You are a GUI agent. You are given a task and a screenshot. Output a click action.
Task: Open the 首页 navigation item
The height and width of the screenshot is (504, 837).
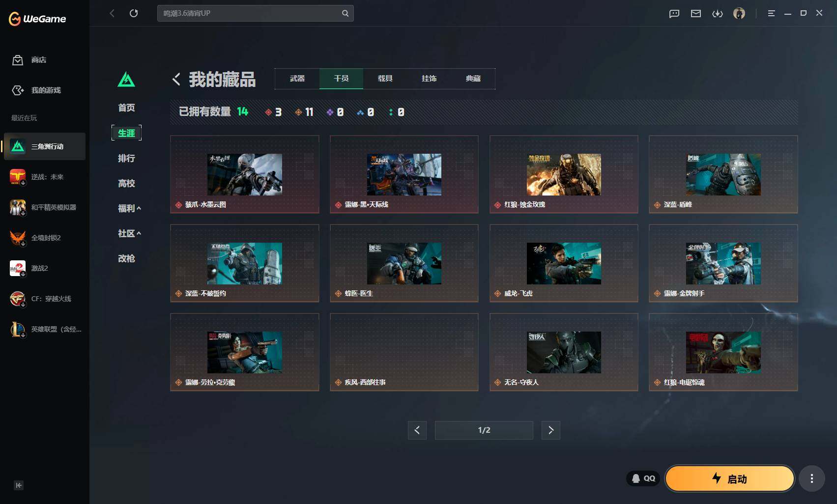(126, 108)
